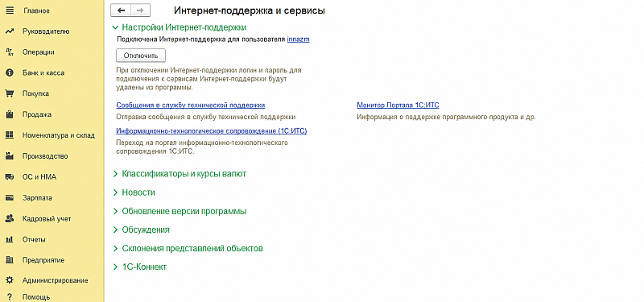644x302 pixels.
Task: Click the shopping bag icon beside Продажа
Action: (10, 114)
